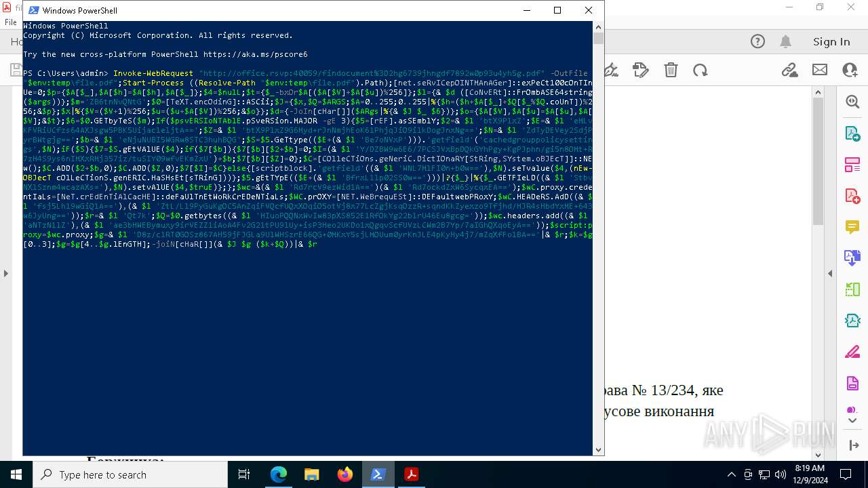Send file by email envelope icon
Image resolution: width=868 pixels, height=488 pixels.
pyautogui.click(x=820, y=70)
